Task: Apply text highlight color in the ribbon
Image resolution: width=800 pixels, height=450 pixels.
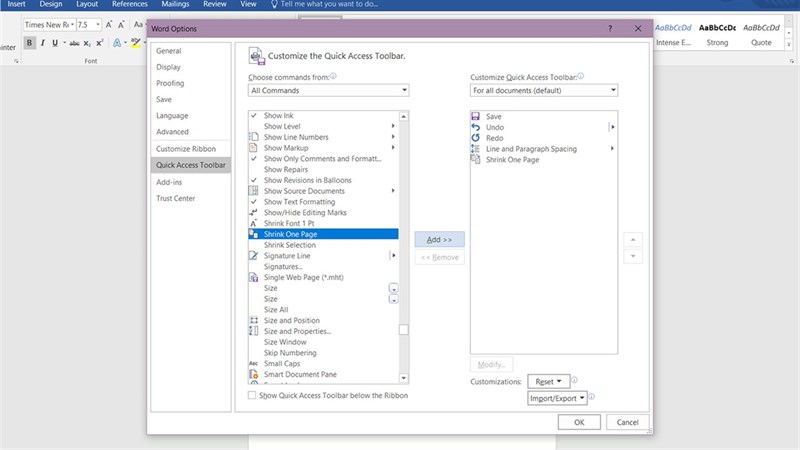Action: click(135, 43)
